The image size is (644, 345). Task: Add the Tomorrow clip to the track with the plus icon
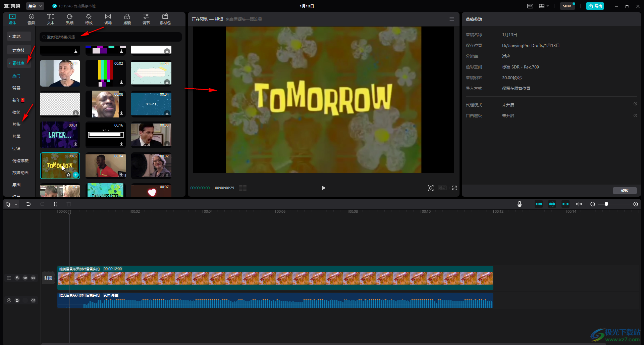pyautogui.click(x=76, y=175)
